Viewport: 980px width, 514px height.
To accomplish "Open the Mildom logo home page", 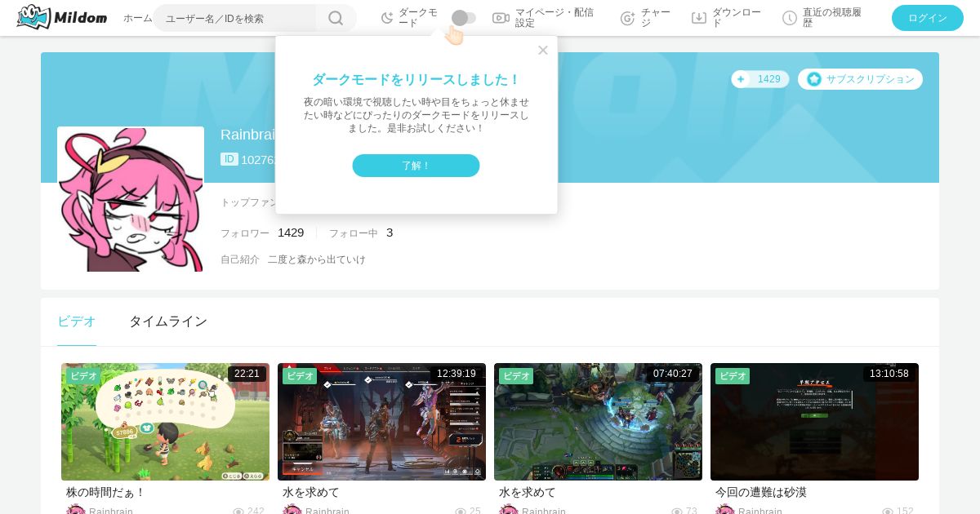I will coord(62,17).
